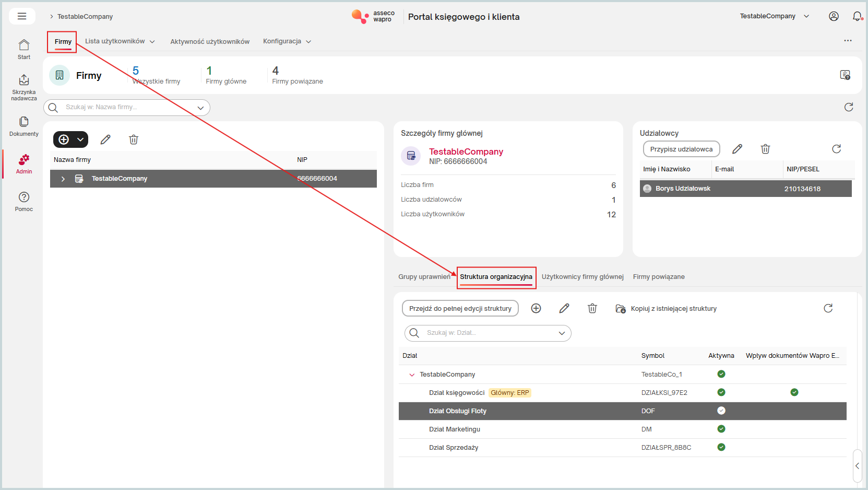Expand the Konfiguracja menu
Image resolution: width=868 pixels, height=490 pixels.
pyautogui.click(x=287, y=41)
